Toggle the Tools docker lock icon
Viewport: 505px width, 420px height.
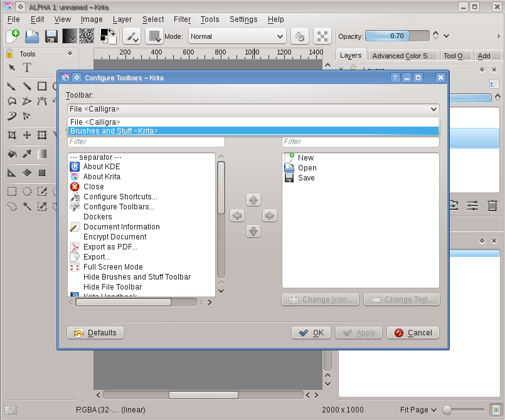pos(9,53)
